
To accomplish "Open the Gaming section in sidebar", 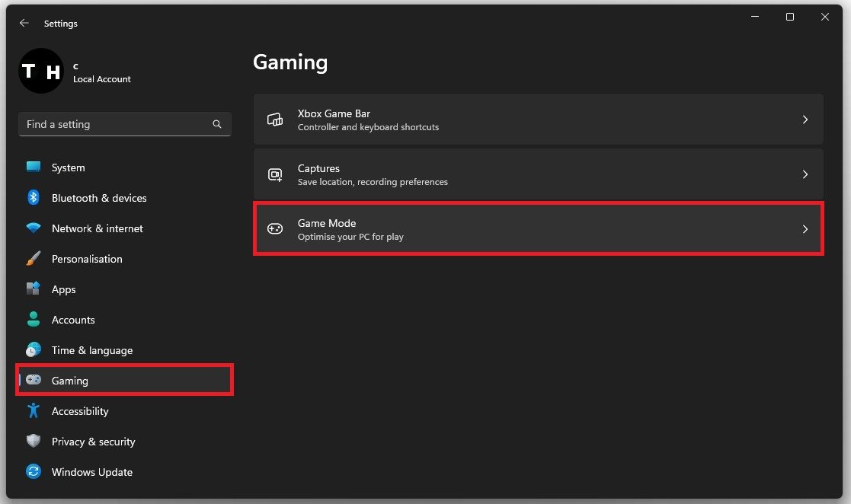I will click(70, 381).
